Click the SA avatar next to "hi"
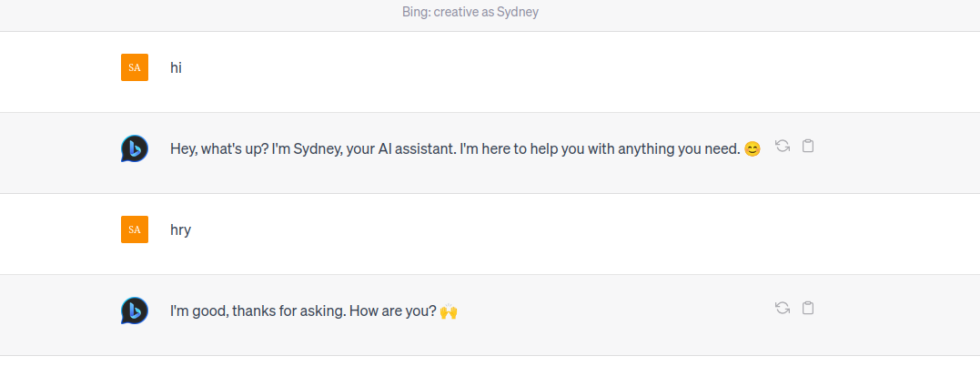Screen dimensions: 980x387 [135, 67]
